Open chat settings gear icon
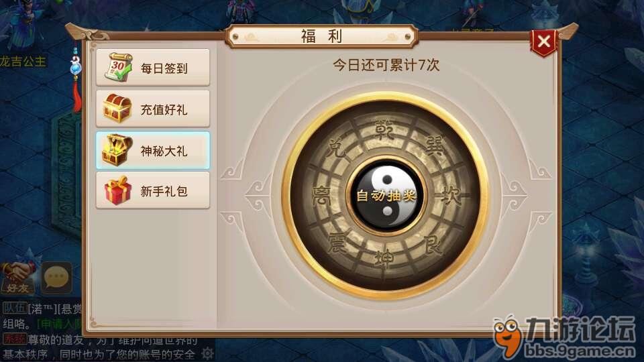644x362 pixels. coord(207,353)
